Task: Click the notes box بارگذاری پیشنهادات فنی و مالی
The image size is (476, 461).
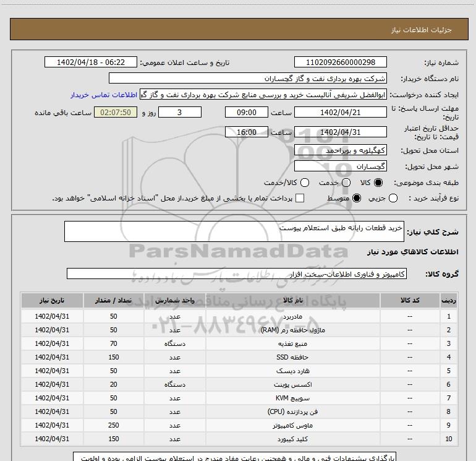Action: 234,457
